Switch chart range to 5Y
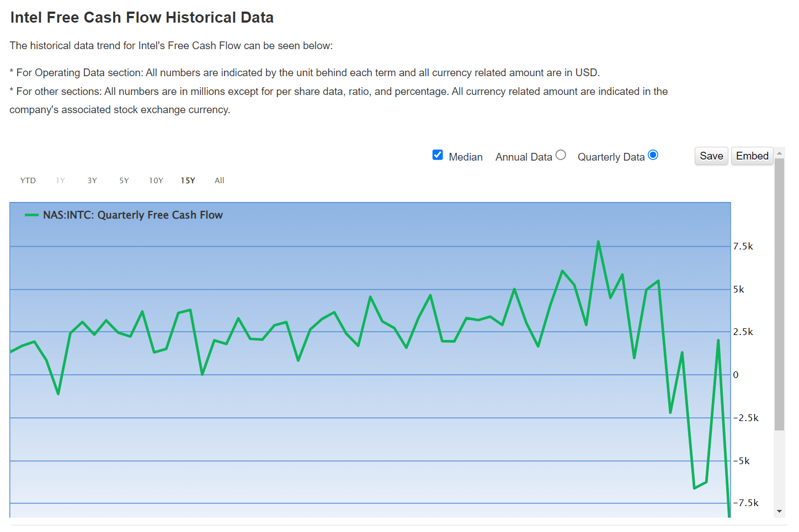This screenshot has width=799, height=532. point(124,180)
